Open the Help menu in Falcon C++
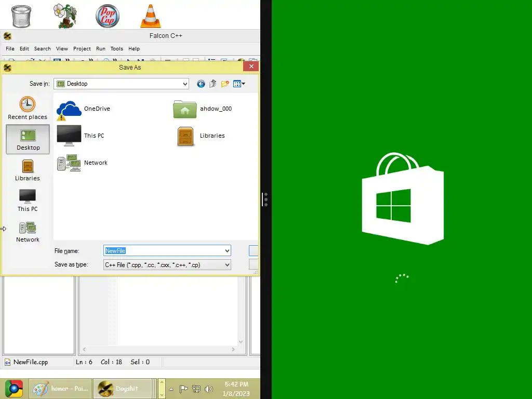Image resolution: width=532 pixels, height=399 pixels. click(134, 49)
